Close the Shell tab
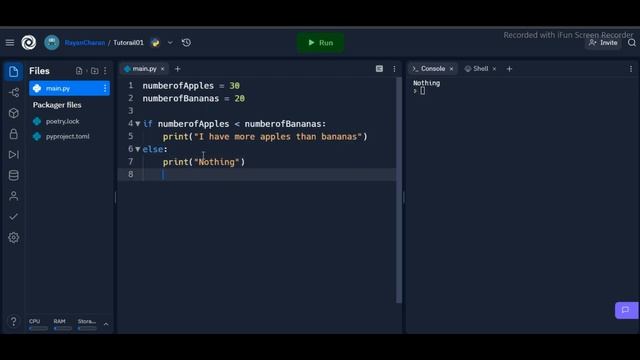This screenshot has height=360, width=640. 494,69
